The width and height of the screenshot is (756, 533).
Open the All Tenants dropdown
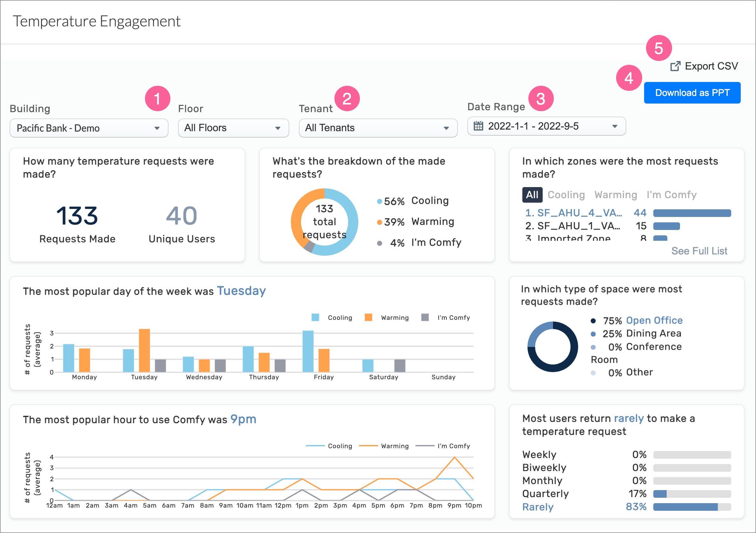click(377, 128)
